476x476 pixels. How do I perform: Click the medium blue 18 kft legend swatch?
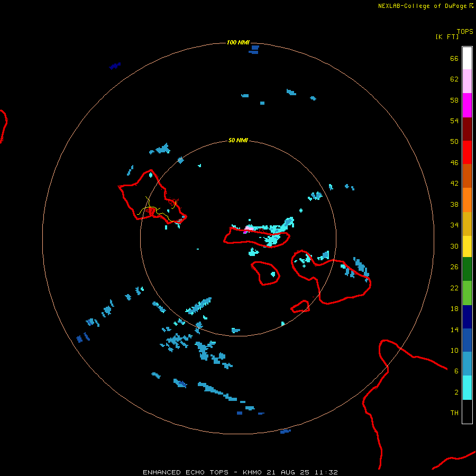click(467, 340)
